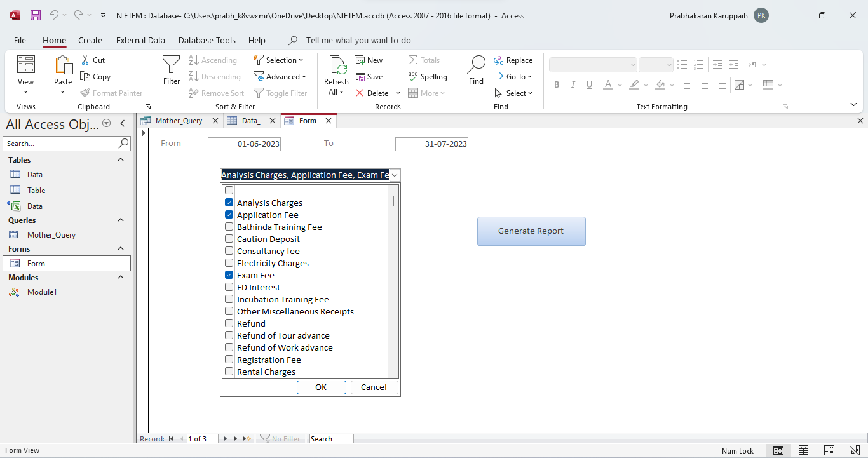Apply Underline formatting
868x458 pixels.
coord(589,84)
